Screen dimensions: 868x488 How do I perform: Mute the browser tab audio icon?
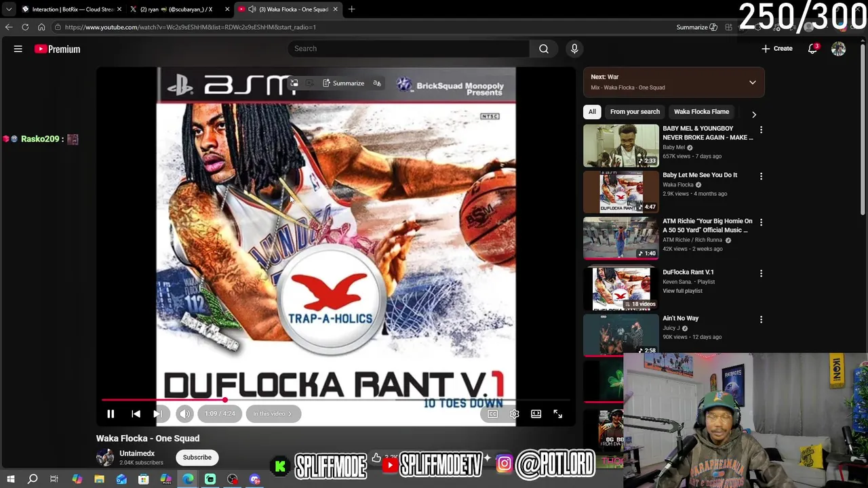(x=252, y=9)
